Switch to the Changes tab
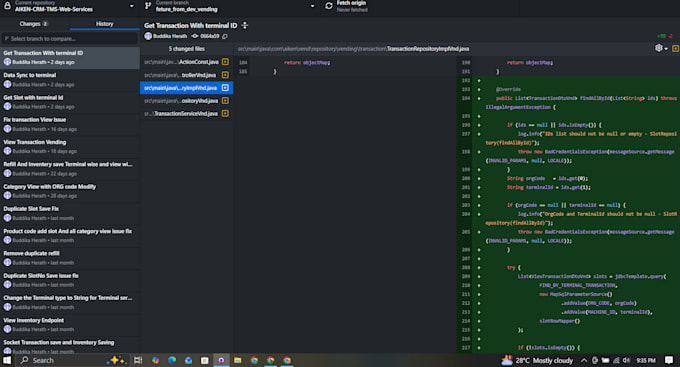The height and width of the screenshot is (367, 680). 34,24
